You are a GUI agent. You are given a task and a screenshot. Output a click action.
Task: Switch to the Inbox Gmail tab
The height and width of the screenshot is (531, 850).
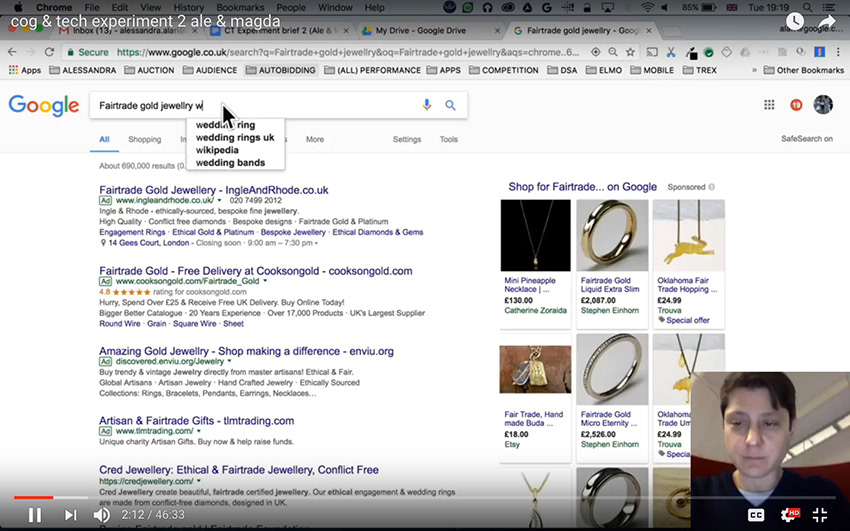(129, 31)
